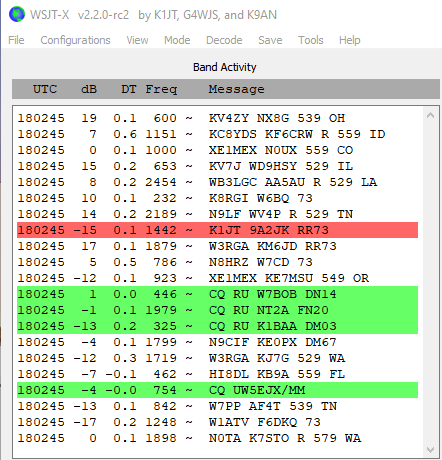442x460 pixels.
Task: Open the Mode menu
Action: click(x=177, y=40)
